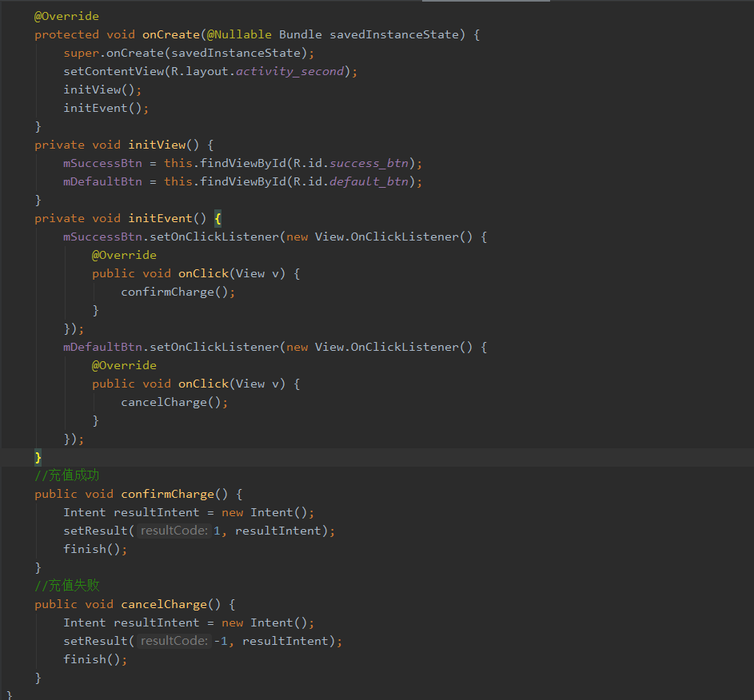The image size is (754, 700).
Task: Click mSuccessBtn in the findViewById assignment
Action: [102, 163]
